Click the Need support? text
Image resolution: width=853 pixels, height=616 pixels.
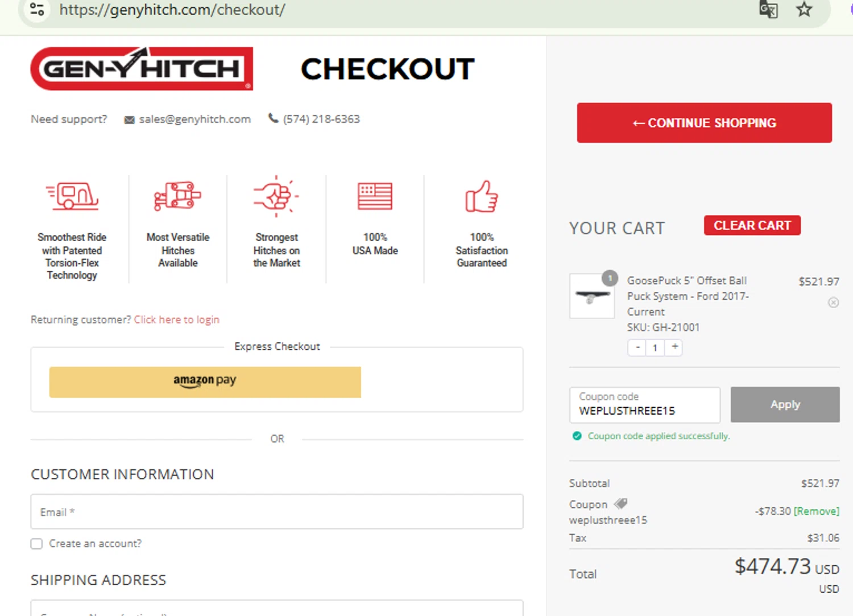(69, 119)
